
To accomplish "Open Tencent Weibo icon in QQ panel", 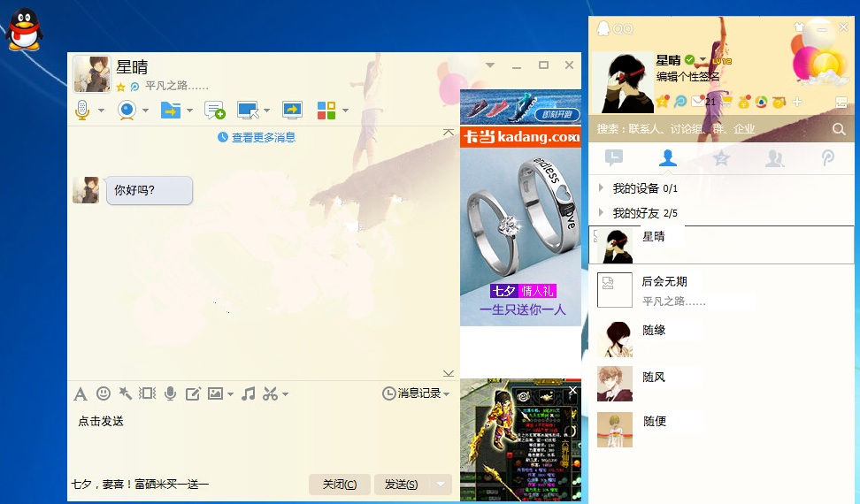I will [x=680, y=102].
